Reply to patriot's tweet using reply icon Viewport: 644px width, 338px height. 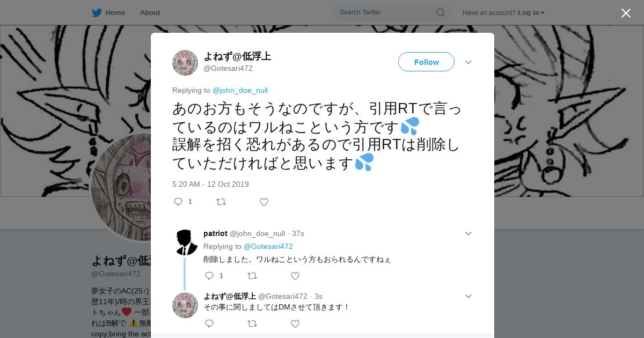pyautogui.click(x=209, y=276)
